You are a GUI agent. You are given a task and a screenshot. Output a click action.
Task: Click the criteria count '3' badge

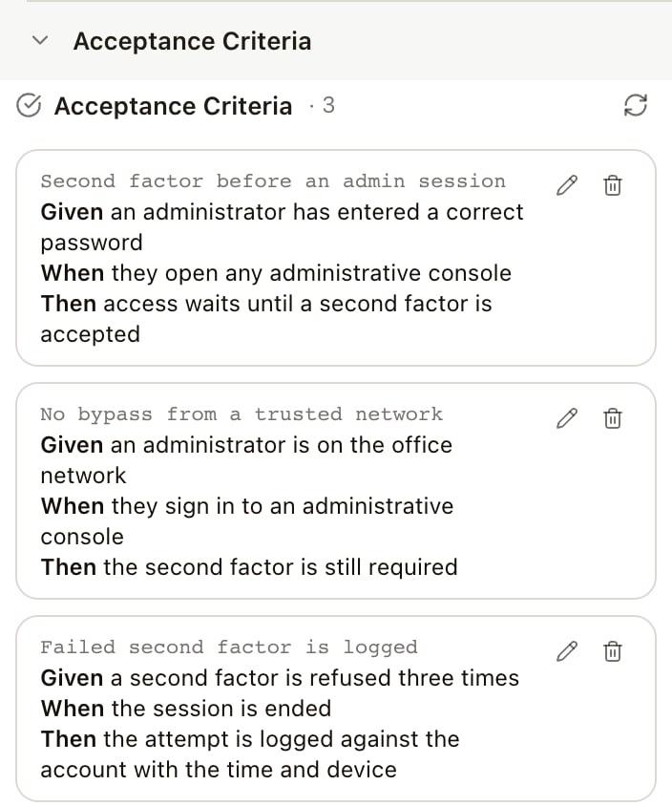[x=328, y=105]
